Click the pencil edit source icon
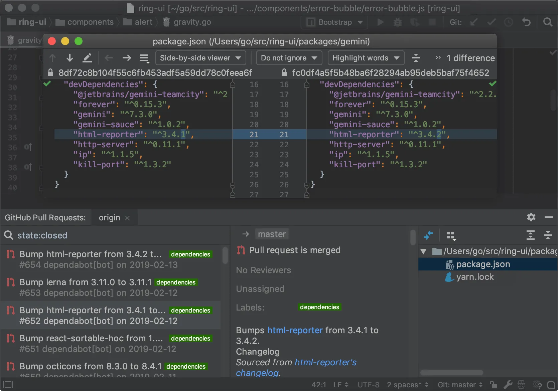 click(x=87, y=58)
